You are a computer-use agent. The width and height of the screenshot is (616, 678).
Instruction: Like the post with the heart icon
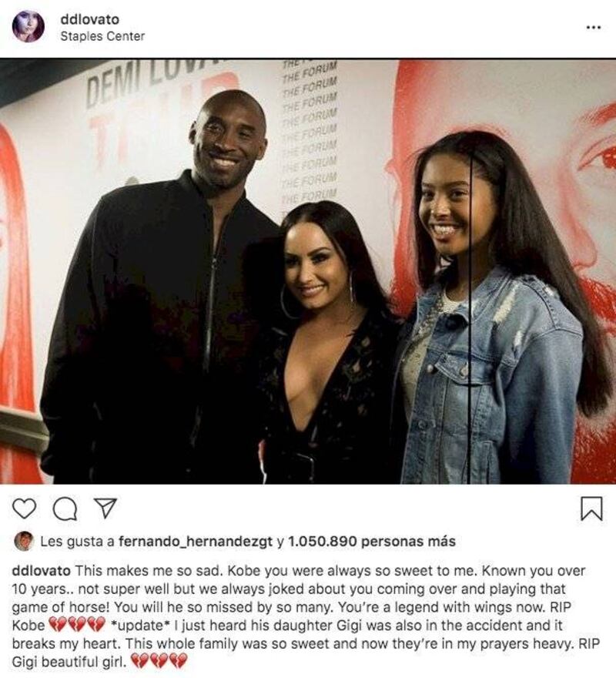tap(24, 508)
